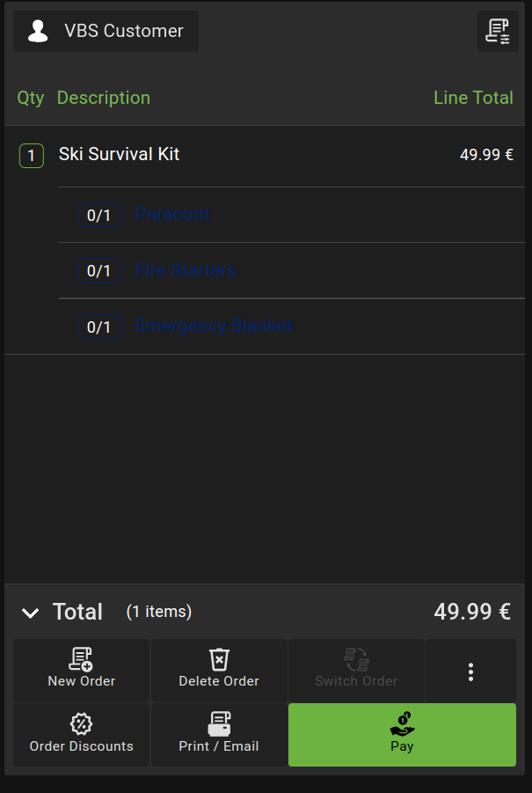Image resolution: width=532 pixels, height=793 pixels.
Task: Select the Fire Starters kit component
Action: 186,270
